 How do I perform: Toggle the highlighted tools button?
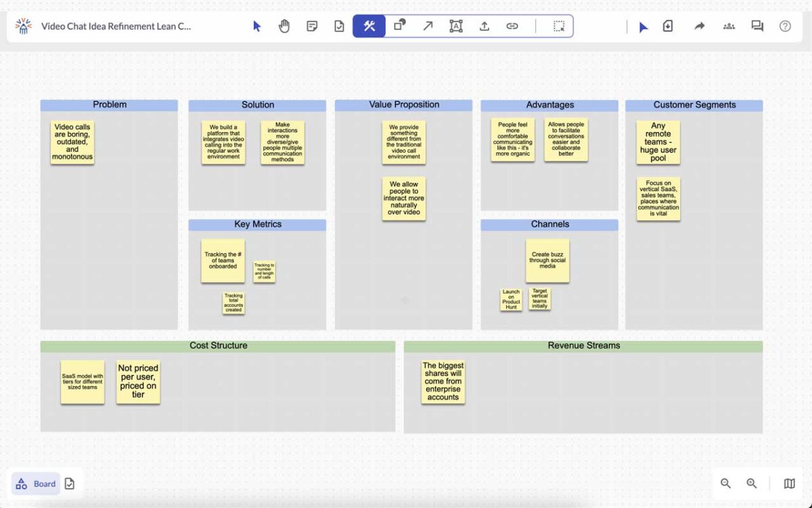point(369,26)
